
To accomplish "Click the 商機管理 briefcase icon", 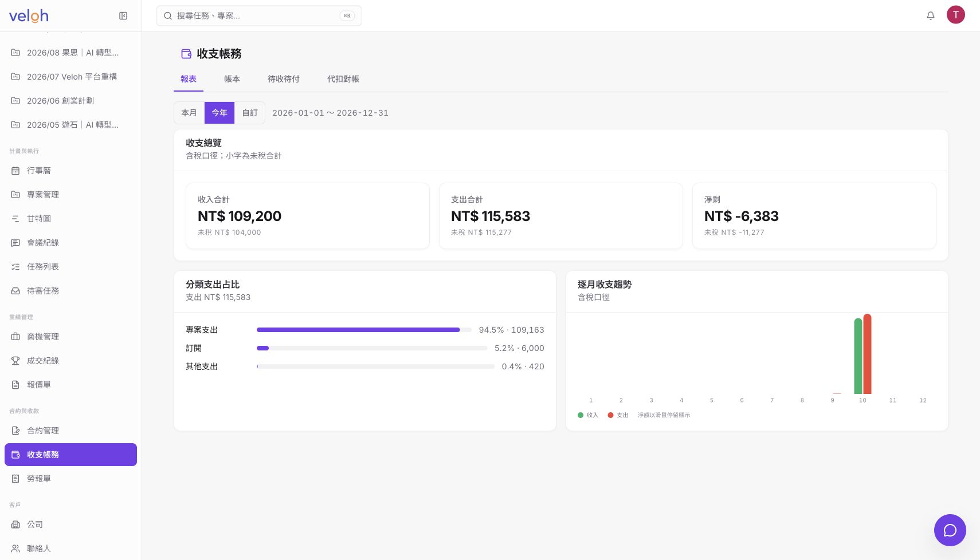I will coord(15,337).
